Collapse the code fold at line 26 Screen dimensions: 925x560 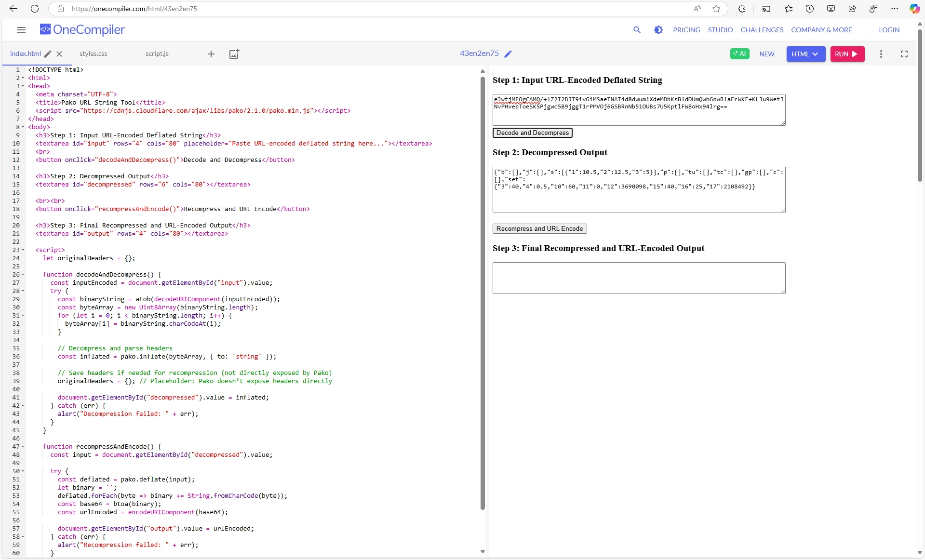click(23, 275)
